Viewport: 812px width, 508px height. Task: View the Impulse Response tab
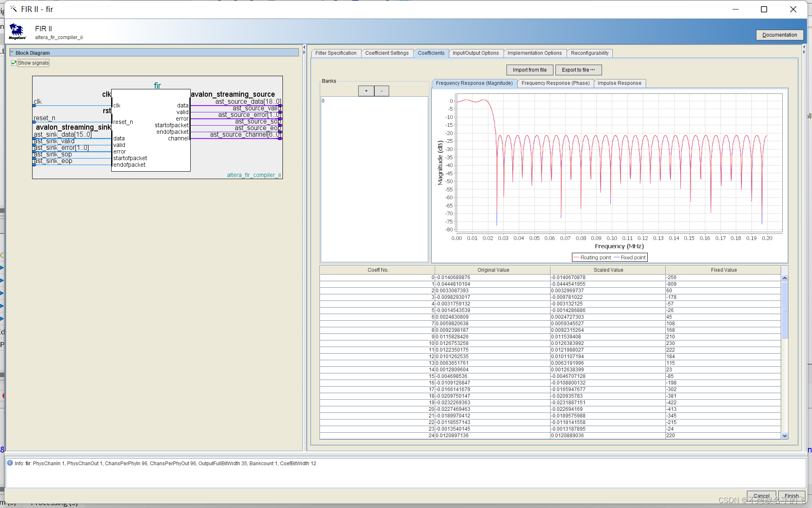coord(619,83)
